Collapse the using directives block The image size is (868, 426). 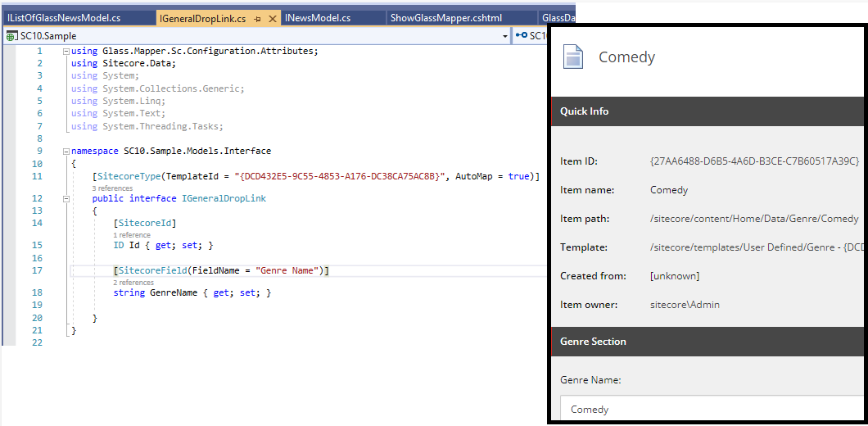[66, 51]
